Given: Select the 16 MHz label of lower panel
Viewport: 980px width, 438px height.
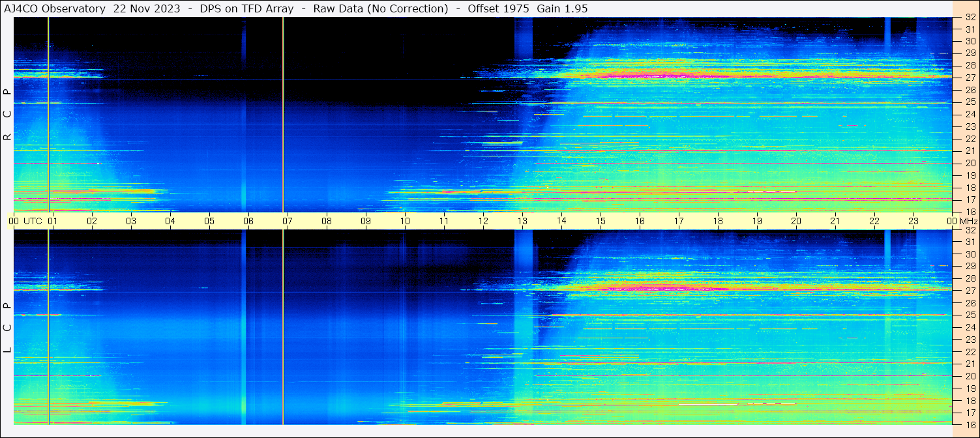Looking at the screenshot, I should point(970,424).
